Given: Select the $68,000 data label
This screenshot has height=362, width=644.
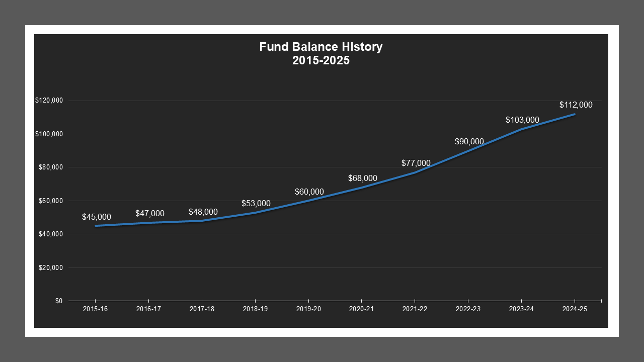Looking at the screenshot, I should tap(362, 178).
